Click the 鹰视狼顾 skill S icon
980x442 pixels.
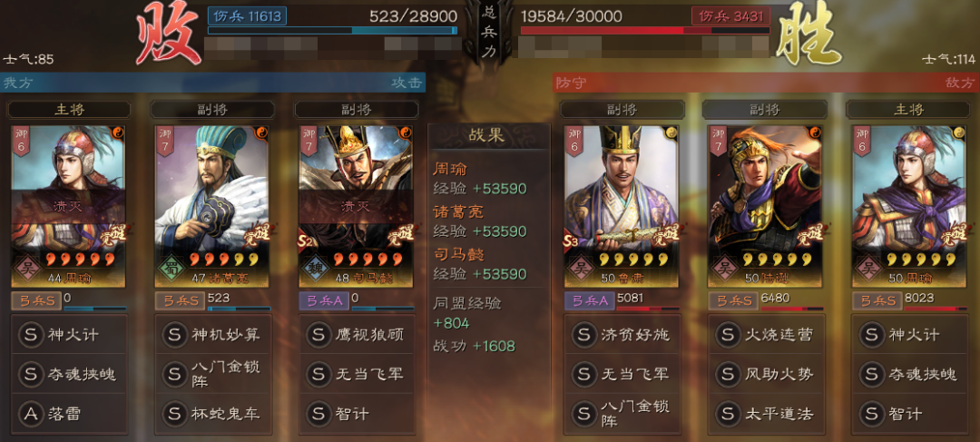point(318,335)
